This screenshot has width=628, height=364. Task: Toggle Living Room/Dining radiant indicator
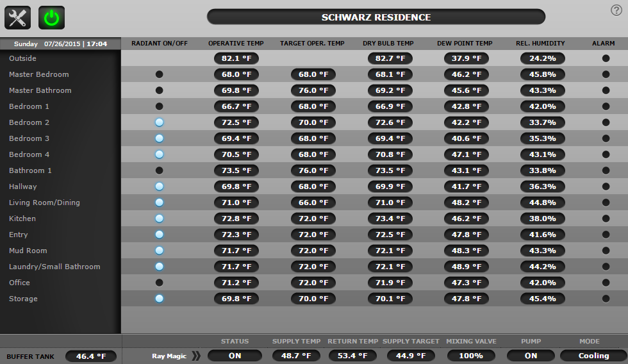pyautogui.click(x=160, y=203)
